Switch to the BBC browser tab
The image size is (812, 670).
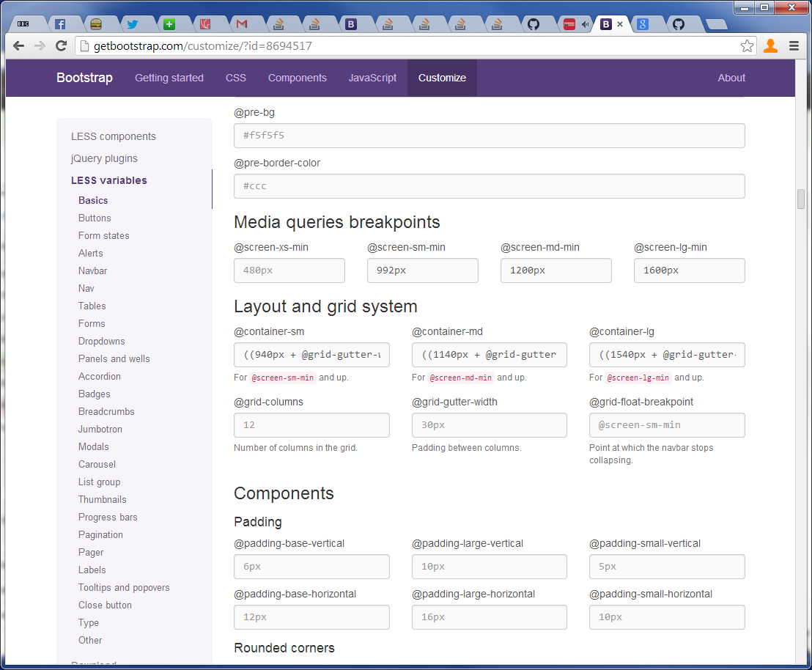24,24
